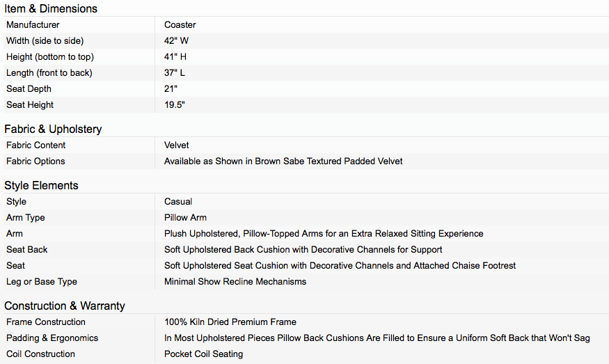609x364 pixels.
Task: Select the 100% Kiln Dried Premium Frame value
Action: 230,322
